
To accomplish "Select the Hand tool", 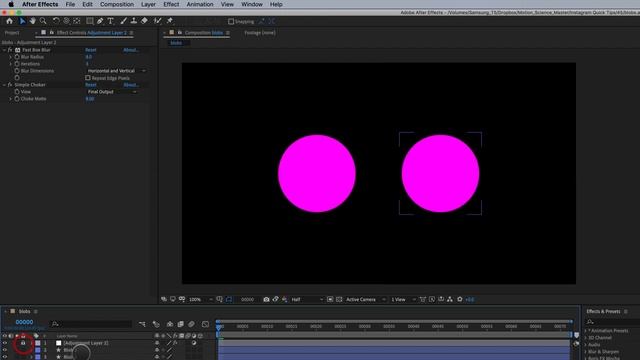I will coord(32,21).
